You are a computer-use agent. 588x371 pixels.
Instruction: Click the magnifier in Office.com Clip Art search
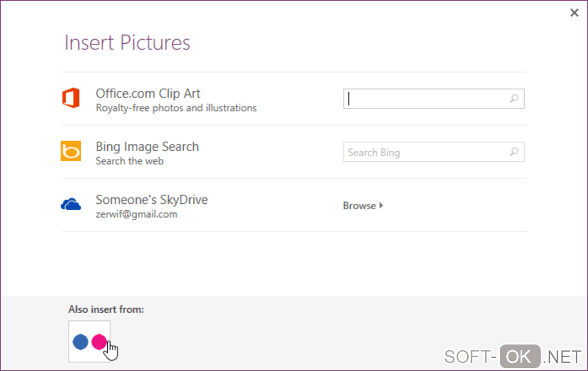click(514, 99)
